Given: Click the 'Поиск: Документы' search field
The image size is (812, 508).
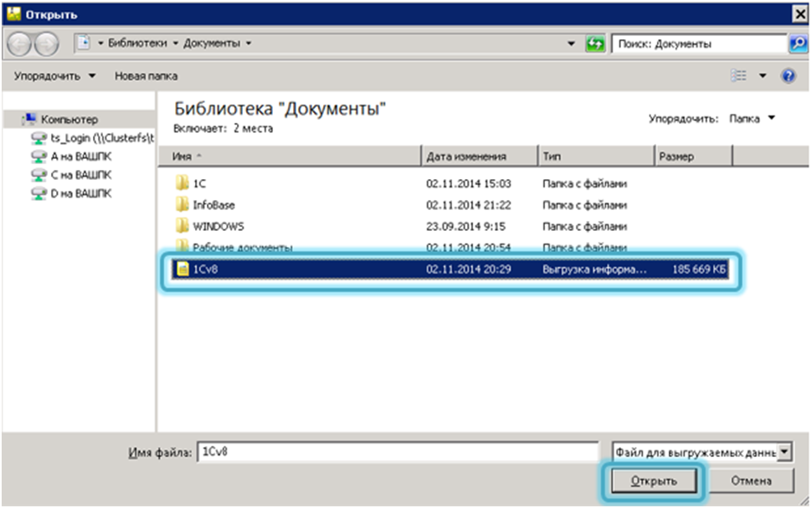Looking at the screenshot, I should [x=699, y=44].
